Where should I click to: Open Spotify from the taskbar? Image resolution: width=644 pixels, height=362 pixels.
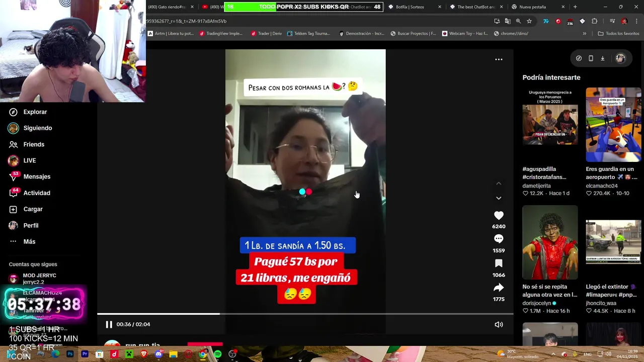(x=217, y=354)
